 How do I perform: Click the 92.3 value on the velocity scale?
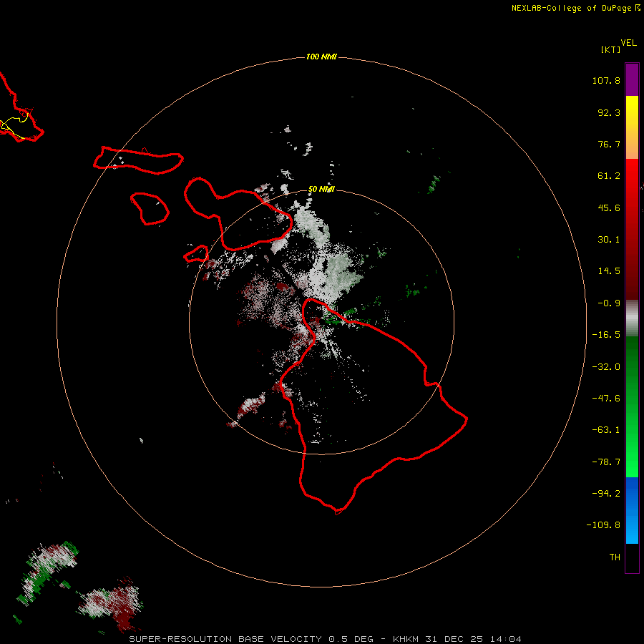coord(609,112)
